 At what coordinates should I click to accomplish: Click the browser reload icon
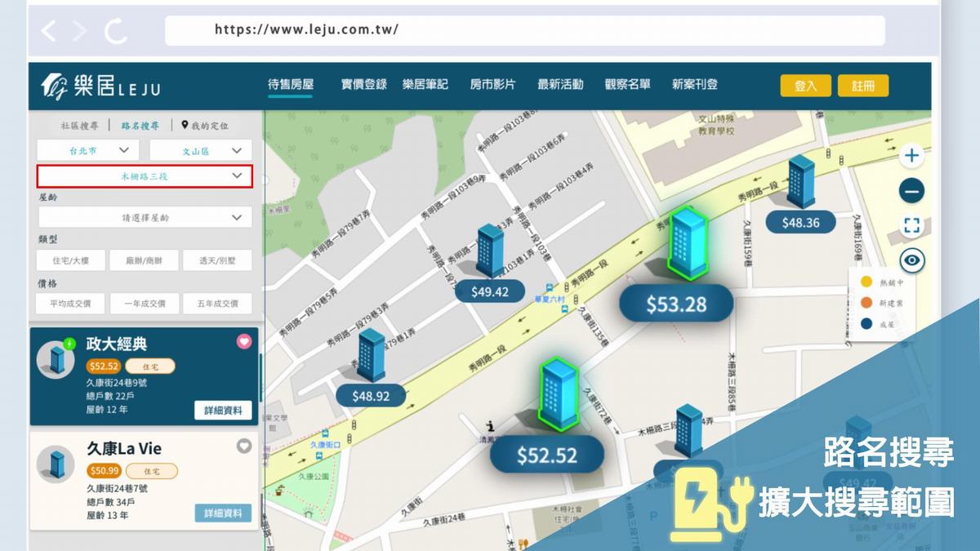pos(116,31)
